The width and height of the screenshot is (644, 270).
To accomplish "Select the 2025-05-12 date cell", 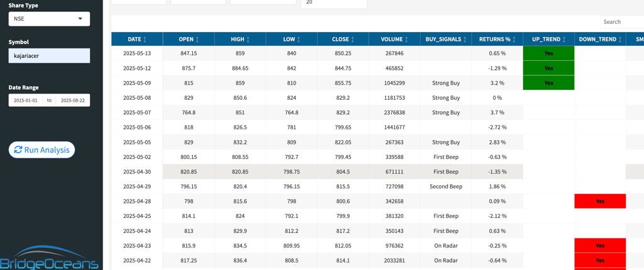I will (x=137, y=68).
